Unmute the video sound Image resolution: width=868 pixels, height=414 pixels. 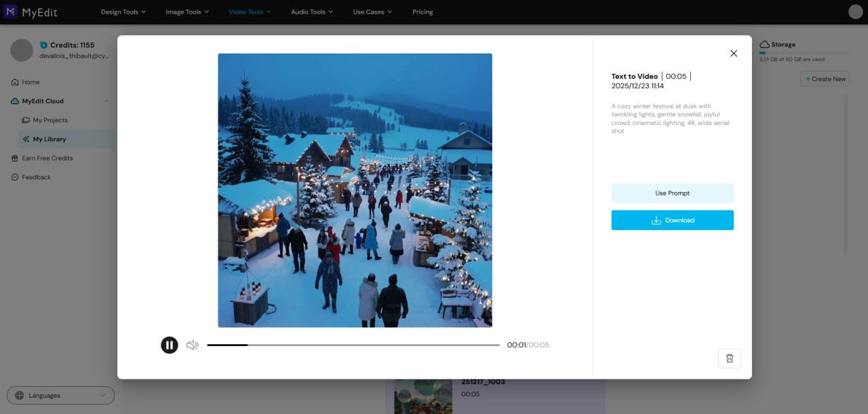click(x=193, y=345)
